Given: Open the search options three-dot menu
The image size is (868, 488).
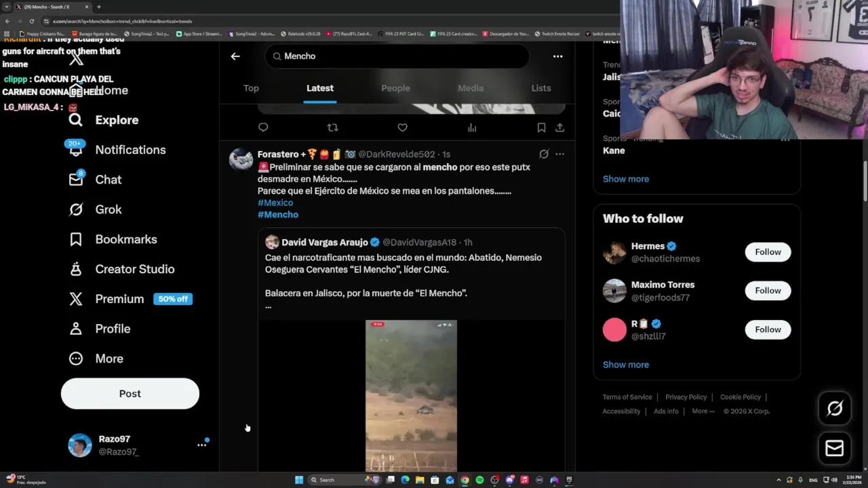Looking at the screenshot, I should (557, 56).
